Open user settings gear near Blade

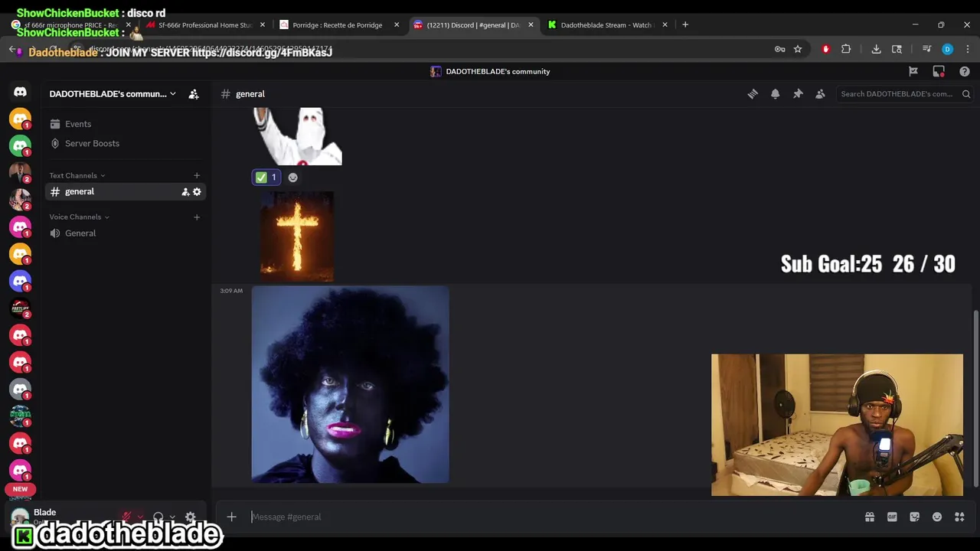point(191,517)
